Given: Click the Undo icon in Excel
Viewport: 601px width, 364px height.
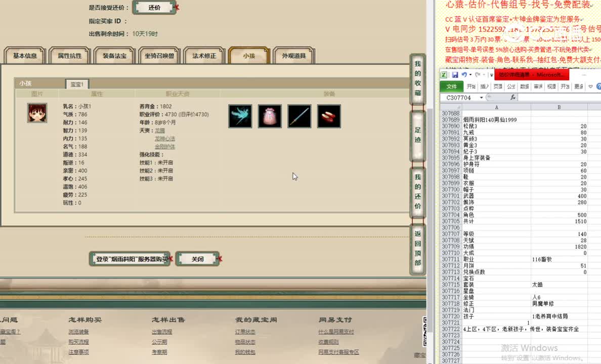Looking at the screenshot, I should pos(464,75).
